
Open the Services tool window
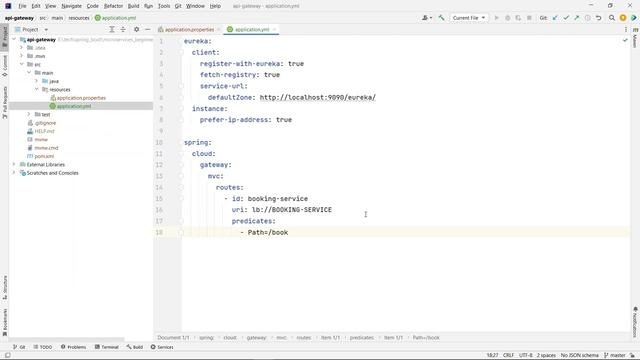tap(162, 347)
